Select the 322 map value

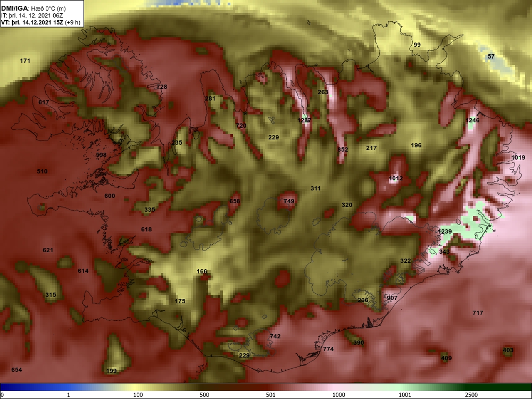[405, 261]
